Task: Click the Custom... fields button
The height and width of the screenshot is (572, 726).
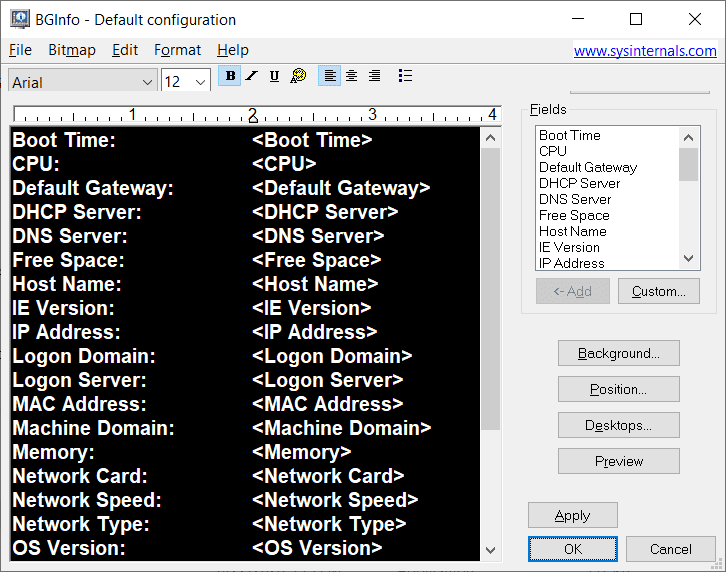Action: (658, 291)
